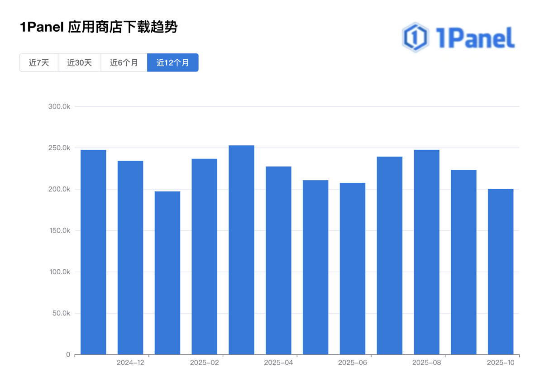
Task: Click the shortest bar before 2025-02
Action: (167, 272)
